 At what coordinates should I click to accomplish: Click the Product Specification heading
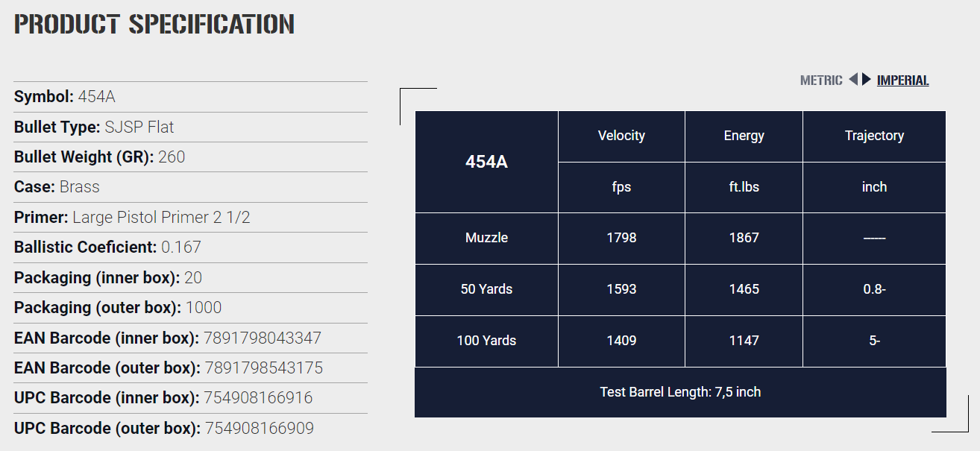(x=154, y=24)
